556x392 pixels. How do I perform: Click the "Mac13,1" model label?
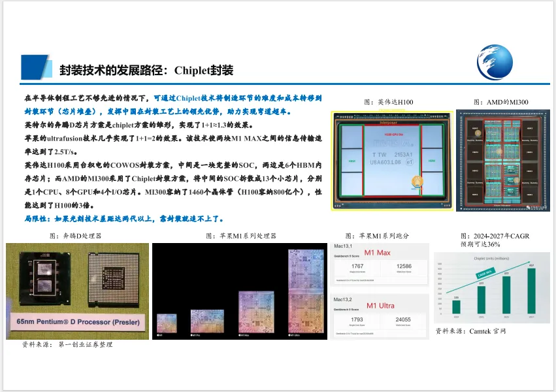(x=343, y=246)
